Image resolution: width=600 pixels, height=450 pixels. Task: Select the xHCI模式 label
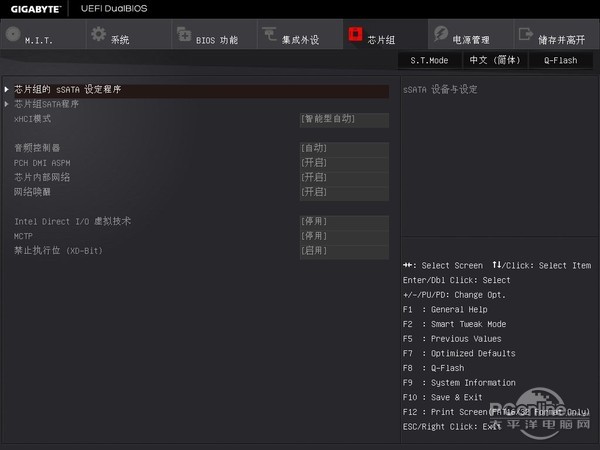click(x=32, y=119)
